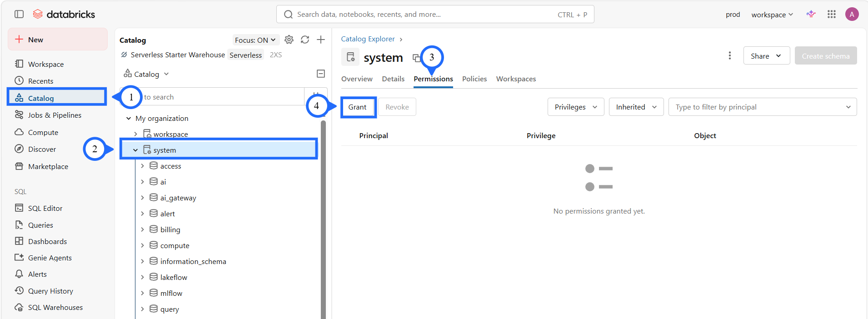This screenshot has height=319, width=868.
Task: Open the kebab more-options menu
Action: [730, 55]
